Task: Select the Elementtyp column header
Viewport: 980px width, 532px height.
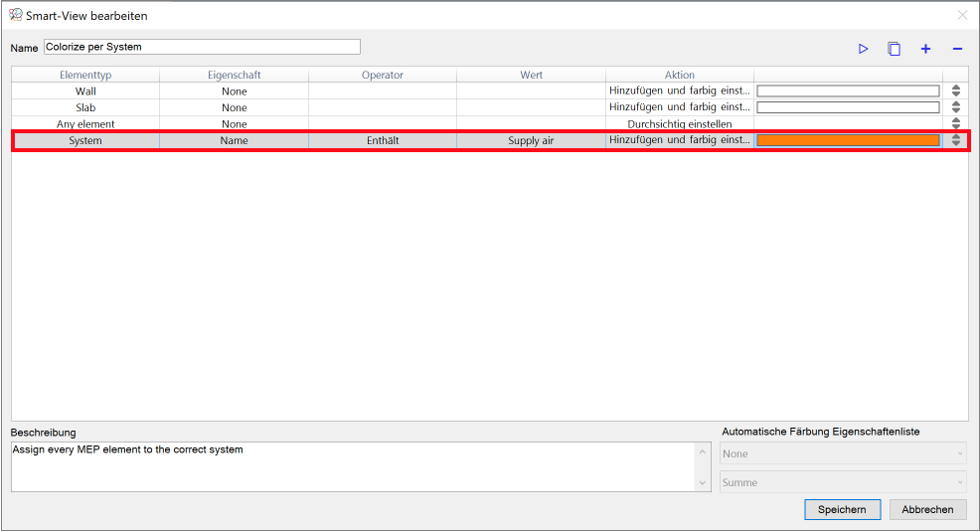Action: 85,75
